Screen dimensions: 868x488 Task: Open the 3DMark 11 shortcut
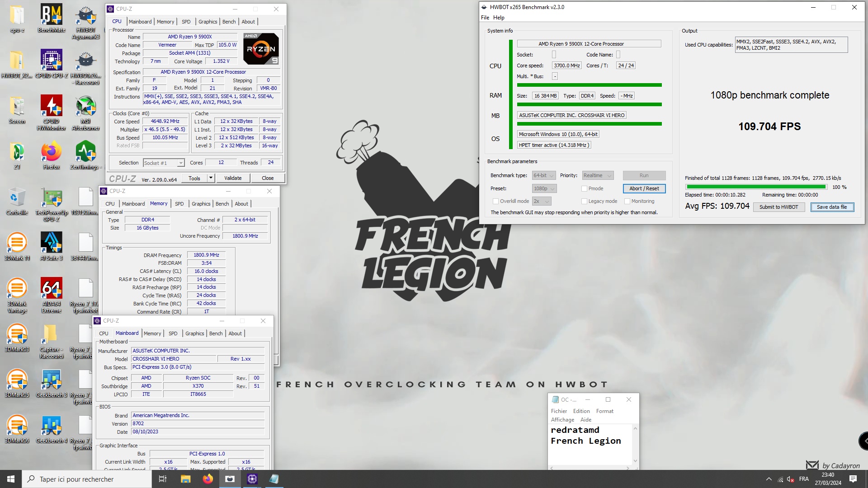[x=17, y=246]
